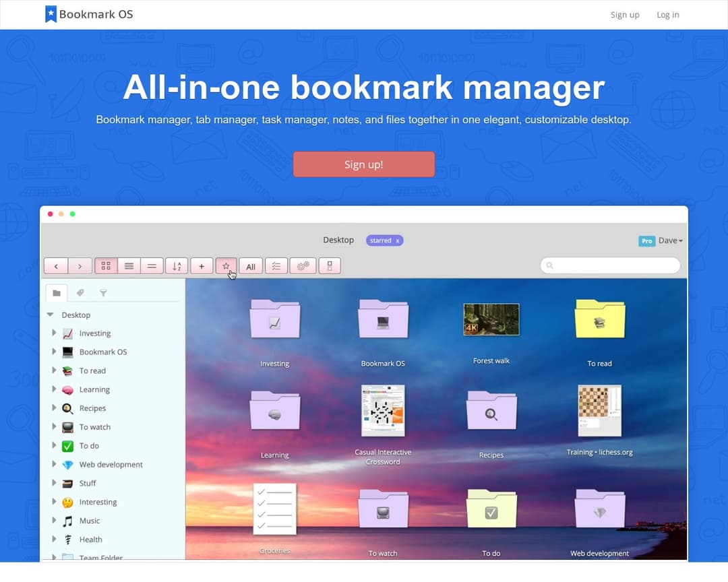The height and width of the screenshot is (582, 728).
Task: Click the TV icon beside To watch
Action: coord(68,427)
